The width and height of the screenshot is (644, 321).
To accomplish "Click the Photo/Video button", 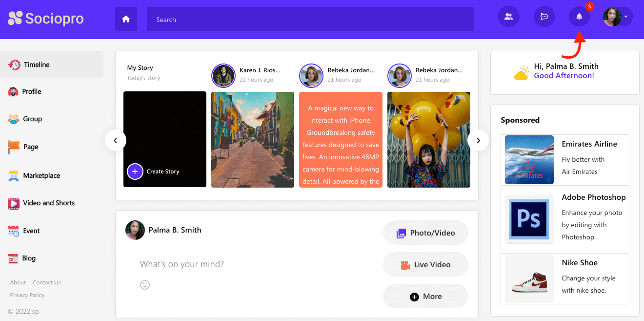I will click(x=425, y=233).
